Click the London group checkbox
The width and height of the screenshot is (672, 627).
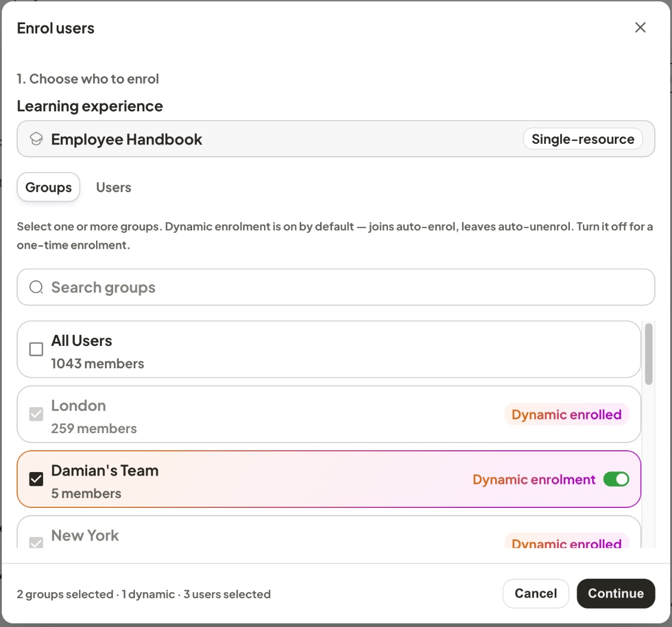tap(36, 414)
